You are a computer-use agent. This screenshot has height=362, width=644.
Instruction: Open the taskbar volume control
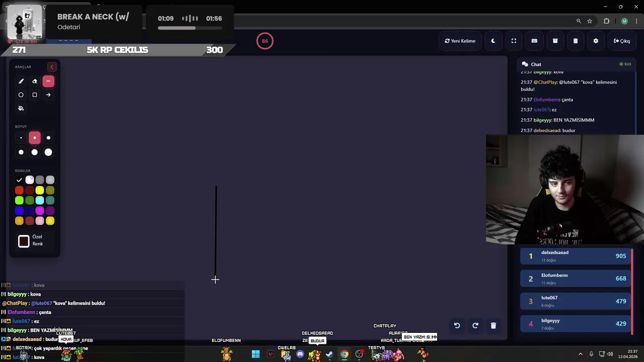[x=610, y=354]
